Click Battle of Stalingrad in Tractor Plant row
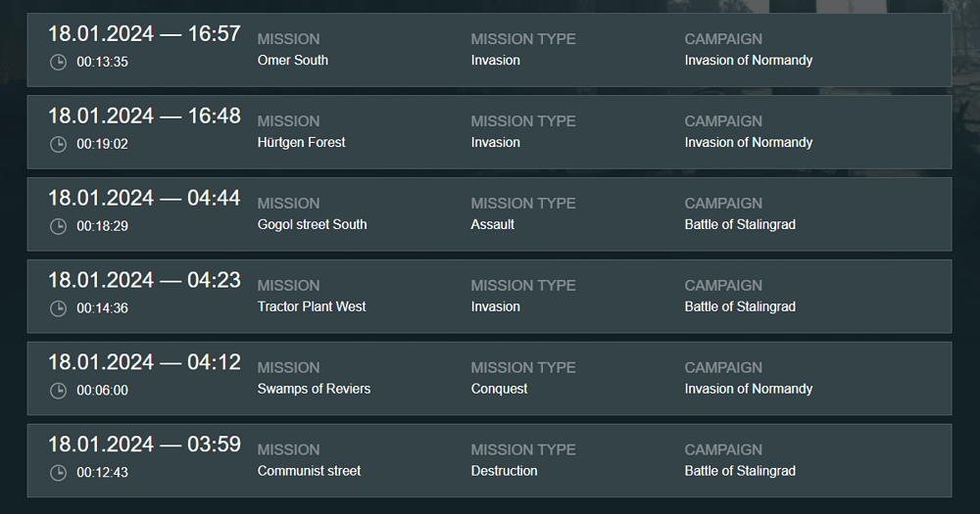Viewport: 980px width, 514px height. [740, 306]
